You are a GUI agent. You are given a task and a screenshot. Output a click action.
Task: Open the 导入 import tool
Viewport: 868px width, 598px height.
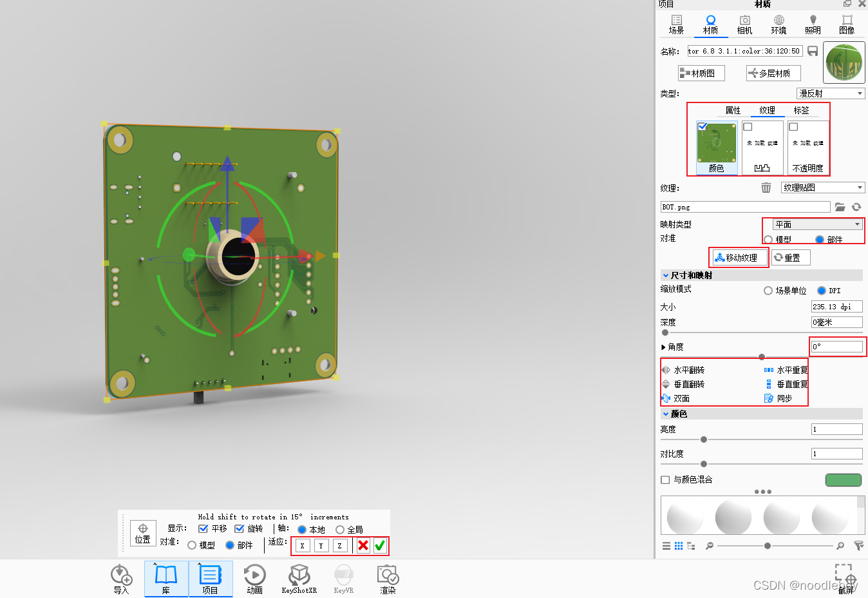click(x=121, y=579)
